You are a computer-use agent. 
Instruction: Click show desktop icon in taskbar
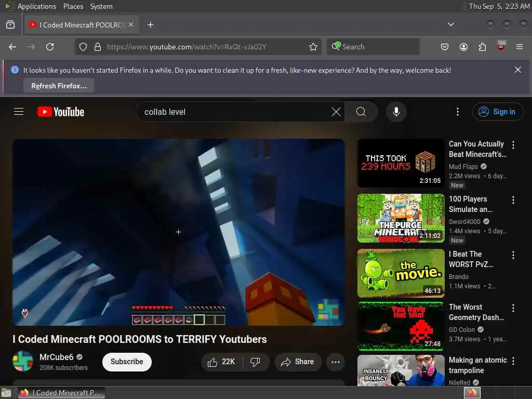click(6, 393)
